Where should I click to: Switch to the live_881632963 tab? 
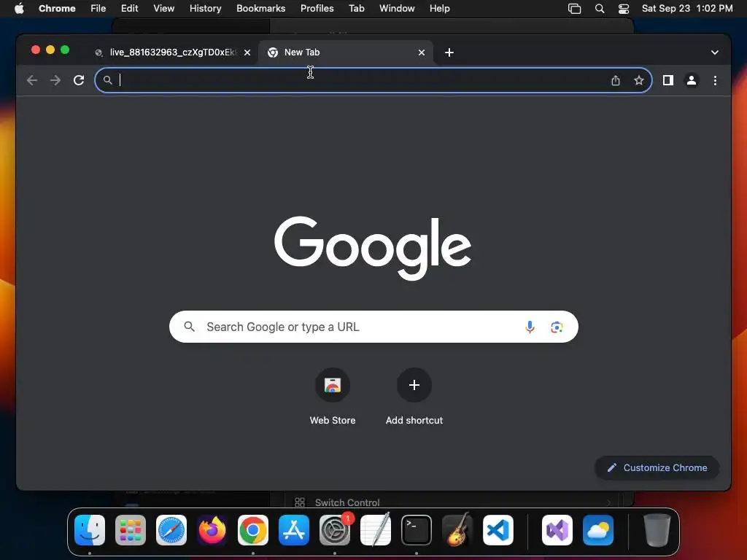point(171,52)
